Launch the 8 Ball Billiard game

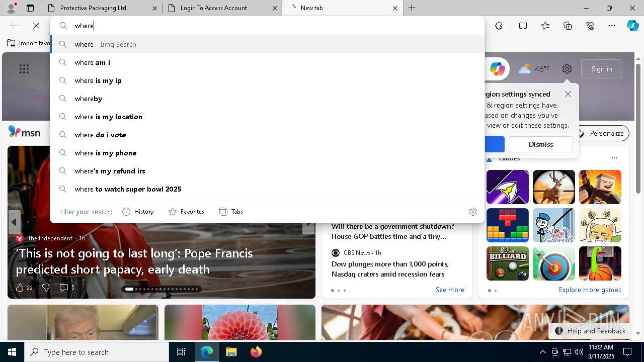pyautogui.click(x=507, y=263)
